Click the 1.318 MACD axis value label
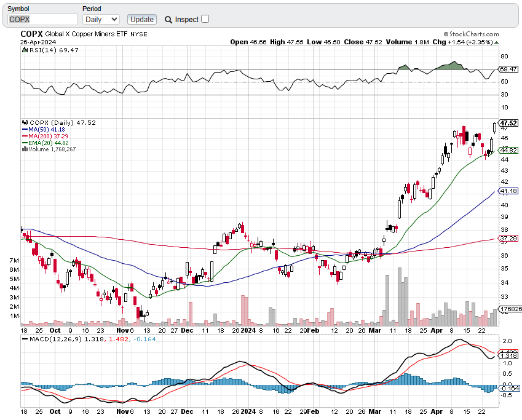This screenshot has height=420, width=522. [x=509, y=355]
